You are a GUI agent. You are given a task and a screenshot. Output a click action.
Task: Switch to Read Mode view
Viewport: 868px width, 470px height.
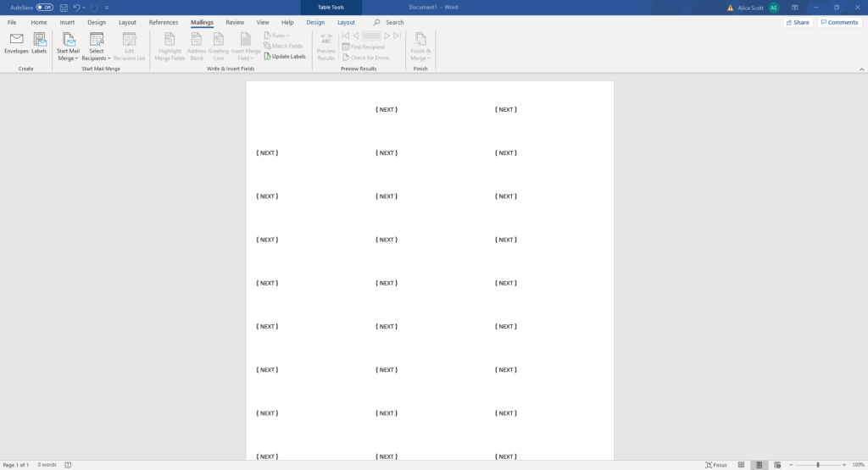coord(741,465)
